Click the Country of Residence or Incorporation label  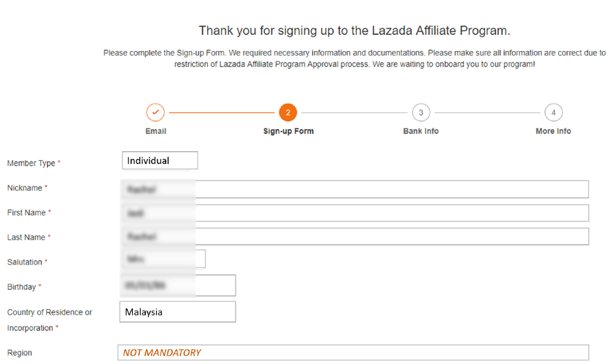click(49, 320)
